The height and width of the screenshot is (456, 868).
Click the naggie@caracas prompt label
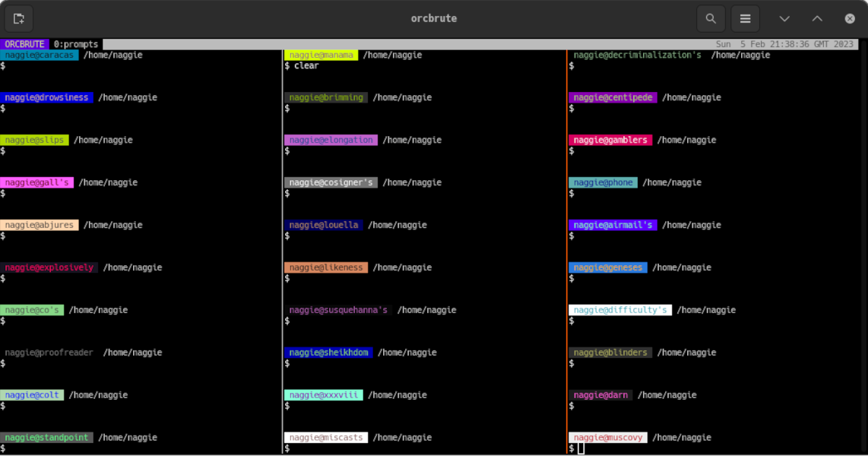coord(40,55)
